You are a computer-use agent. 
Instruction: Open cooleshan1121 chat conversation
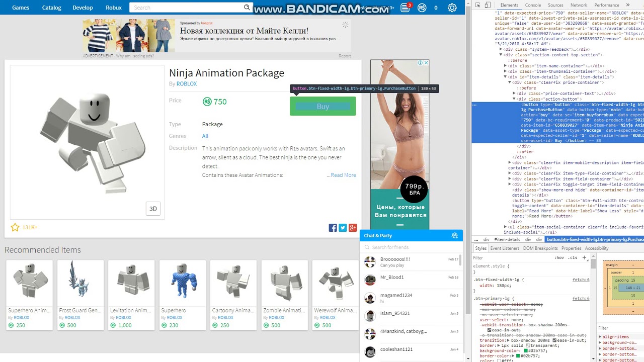coord(411,352)
